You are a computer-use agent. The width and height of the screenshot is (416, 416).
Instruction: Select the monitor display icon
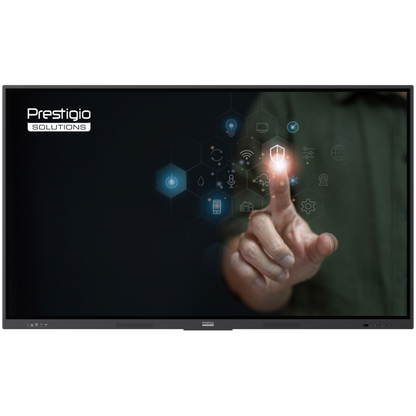(x=262, y=128)
